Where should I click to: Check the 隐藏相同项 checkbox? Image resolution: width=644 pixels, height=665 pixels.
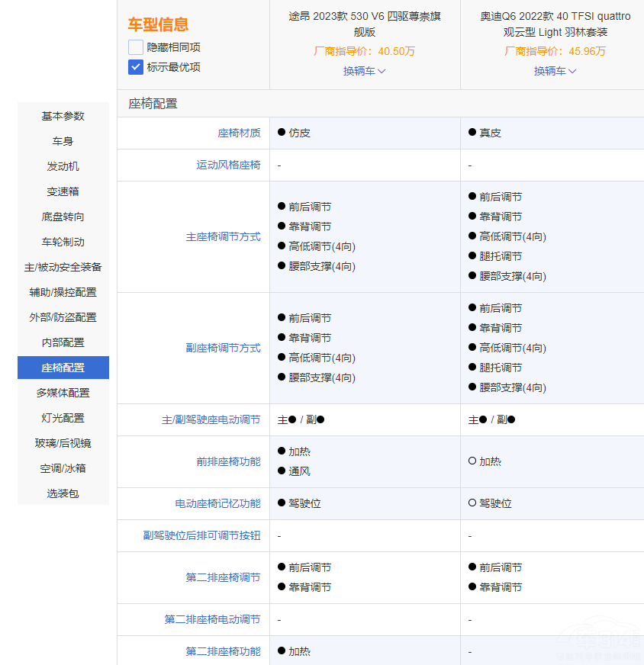click(136, 47)
